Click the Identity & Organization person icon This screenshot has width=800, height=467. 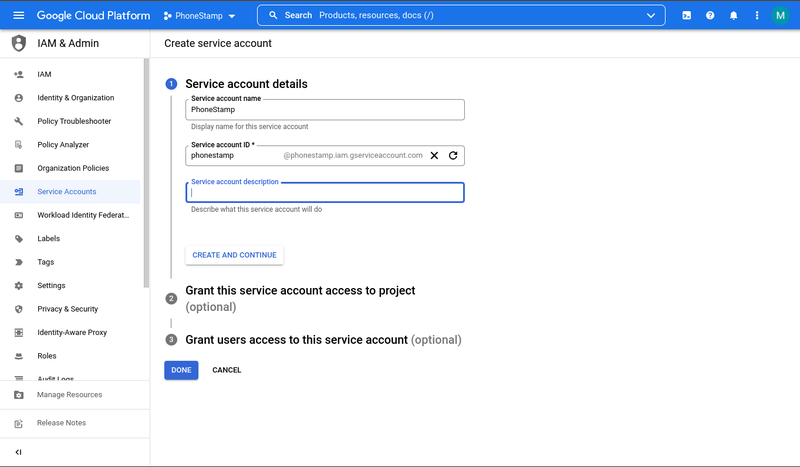19,98
